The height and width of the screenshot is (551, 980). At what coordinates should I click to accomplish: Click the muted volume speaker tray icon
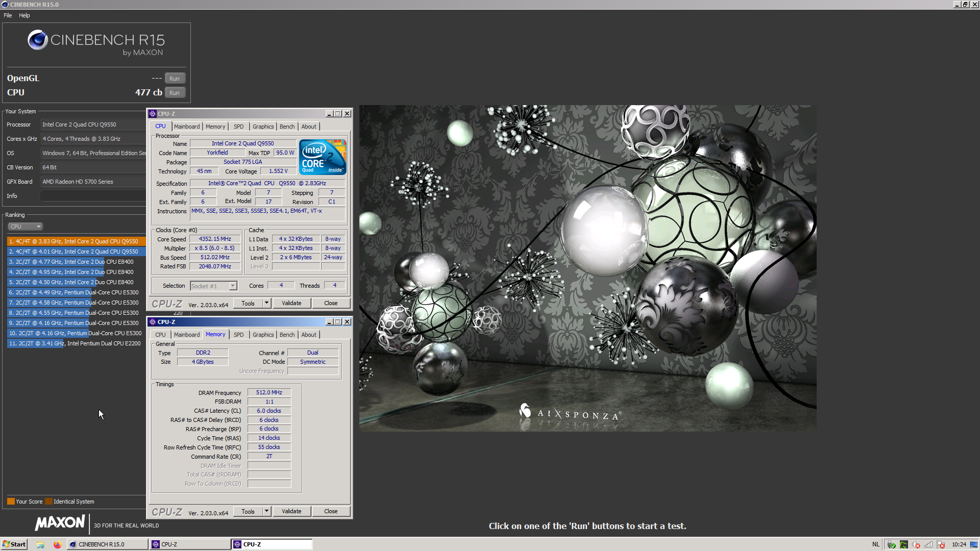click(916, 544)
